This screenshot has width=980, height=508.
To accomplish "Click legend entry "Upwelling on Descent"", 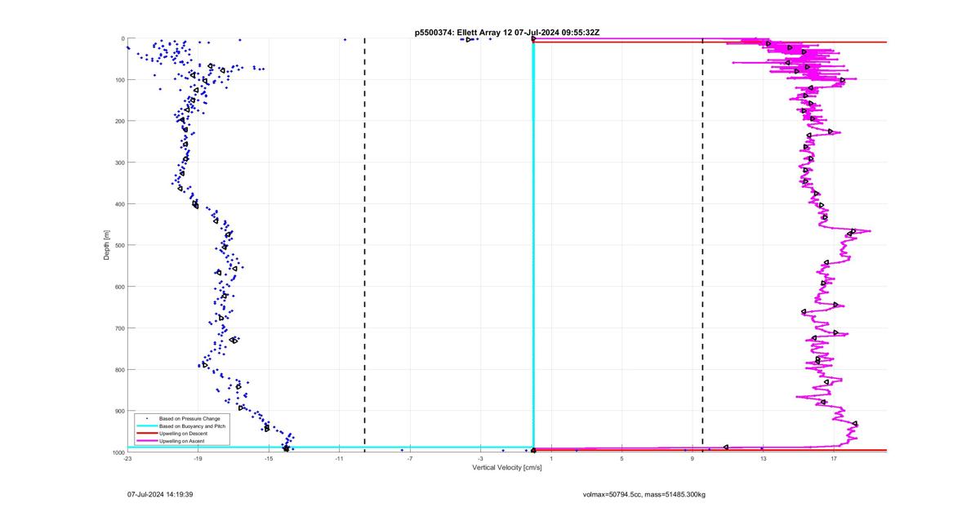I will (183, 434).
